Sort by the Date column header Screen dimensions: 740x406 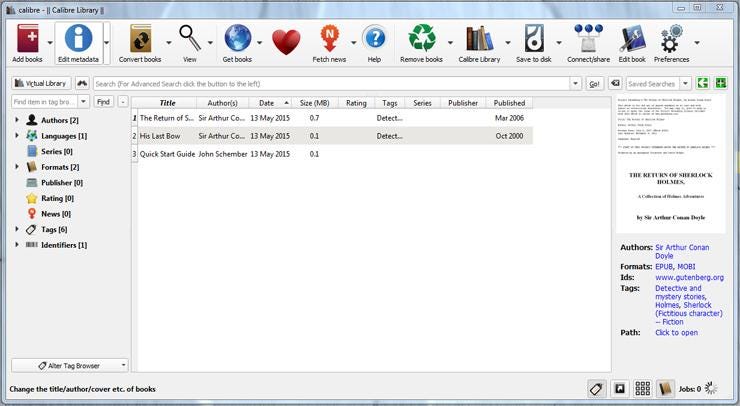(270, 102)
